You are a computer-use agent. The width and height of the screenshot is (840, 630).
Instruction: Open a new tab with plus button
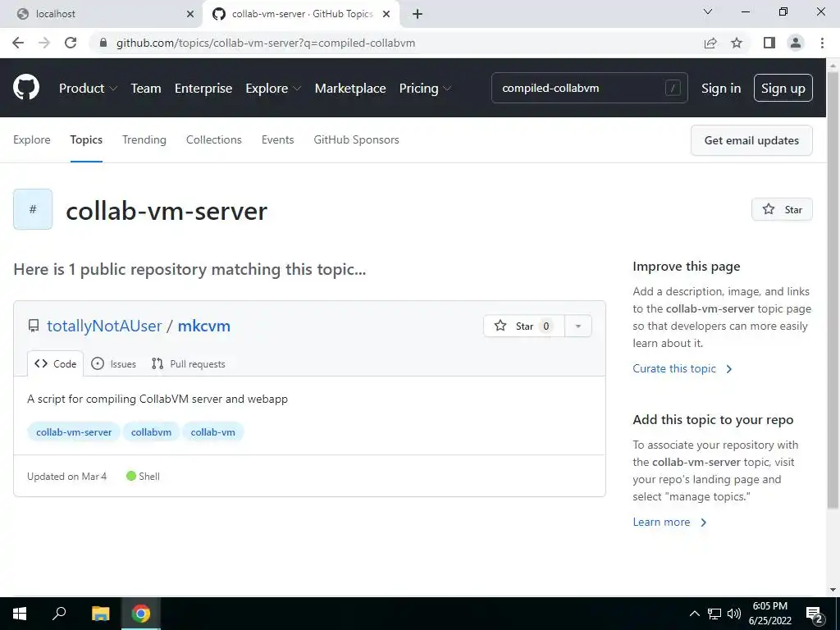[418, 14]
